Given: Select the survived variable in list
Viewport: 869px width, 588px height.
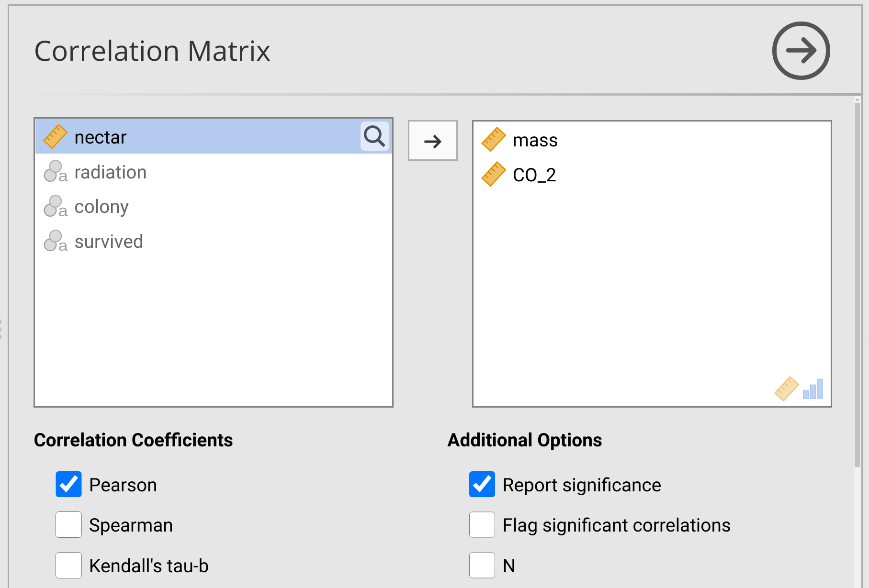Looking at the screenshot, I should coord(109,242).
